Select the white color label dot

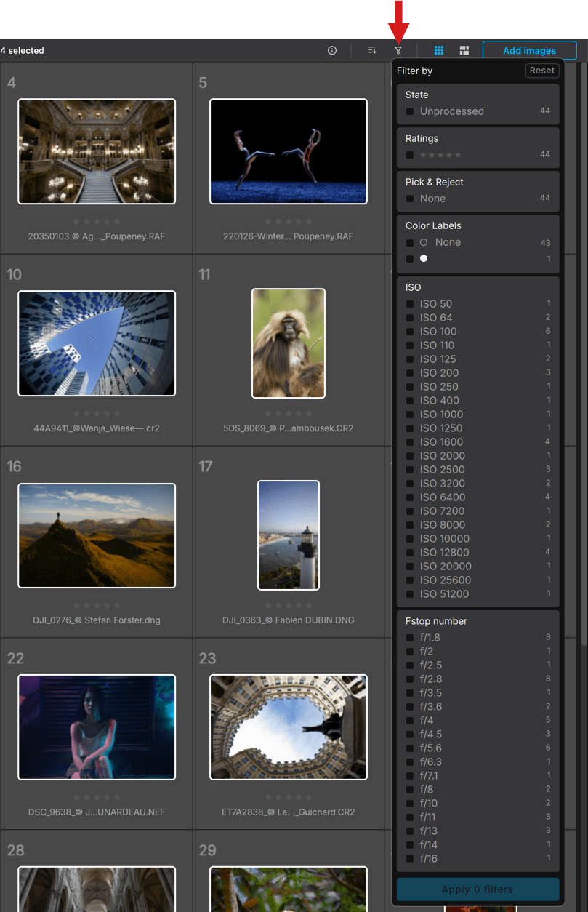424,259
